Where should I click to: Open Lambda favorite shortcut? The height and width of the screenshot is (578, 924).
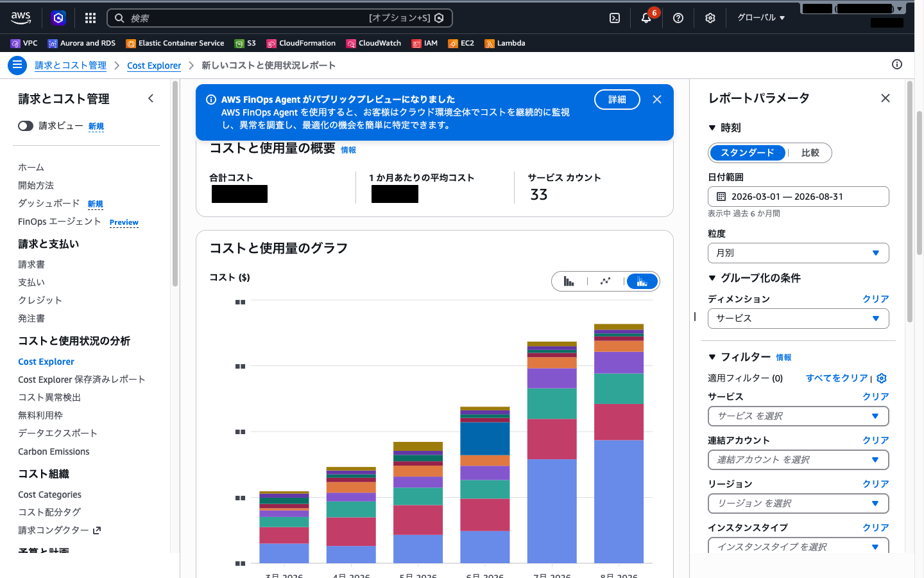505,43
